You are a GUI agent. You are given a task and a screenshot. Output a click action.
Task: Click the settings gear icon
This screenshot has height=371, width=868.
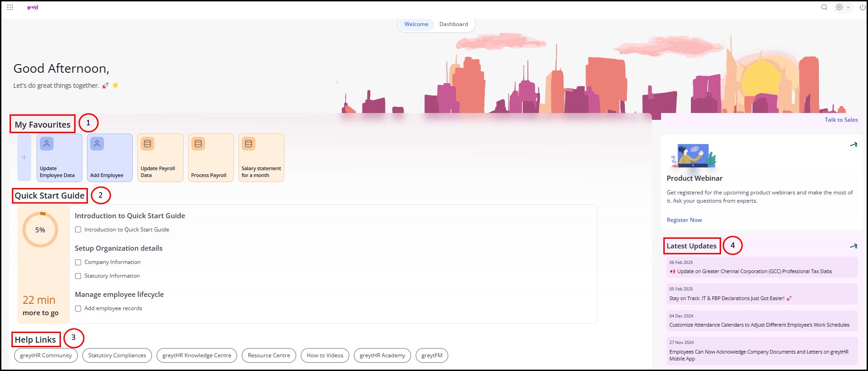[x=839, y=7]
